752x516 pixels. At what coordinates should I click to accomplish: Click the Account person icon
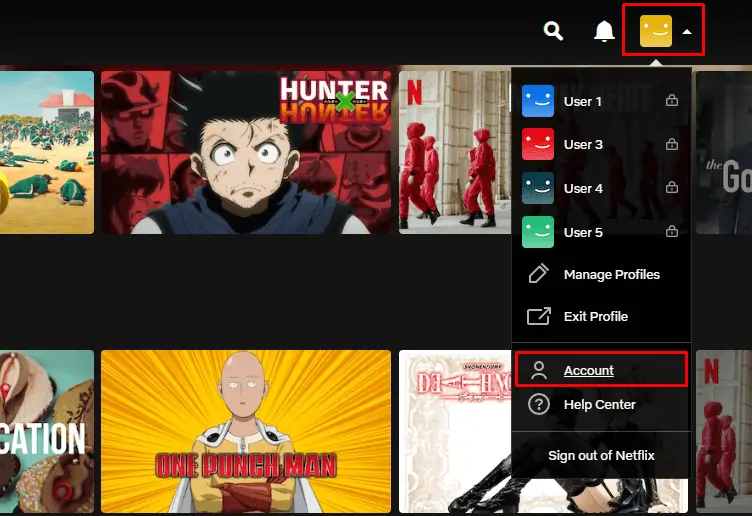(539, 370)
